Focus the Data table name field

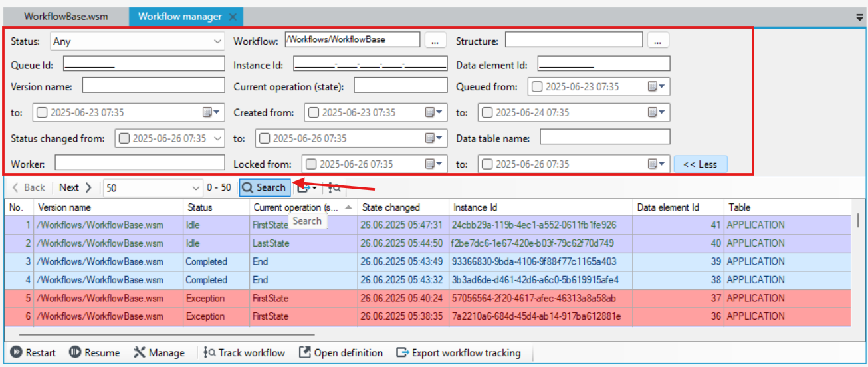[x=605, y=137]
